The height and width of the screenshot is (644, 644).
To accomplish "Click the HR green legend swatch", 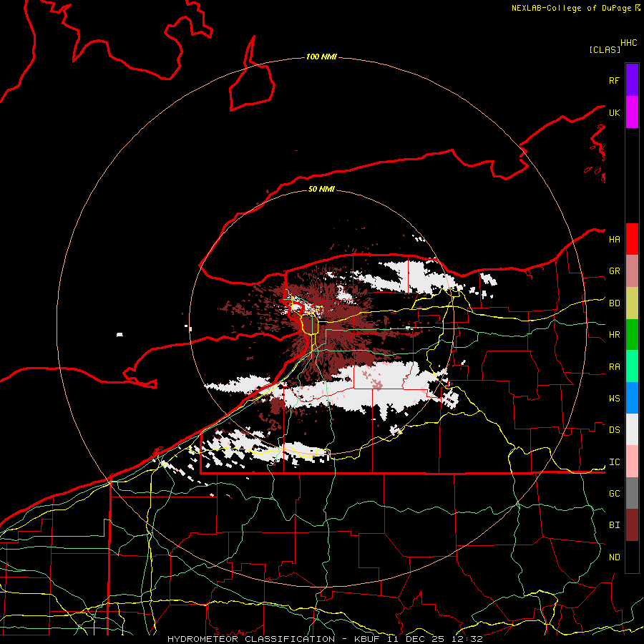I will tap(632, 335).
